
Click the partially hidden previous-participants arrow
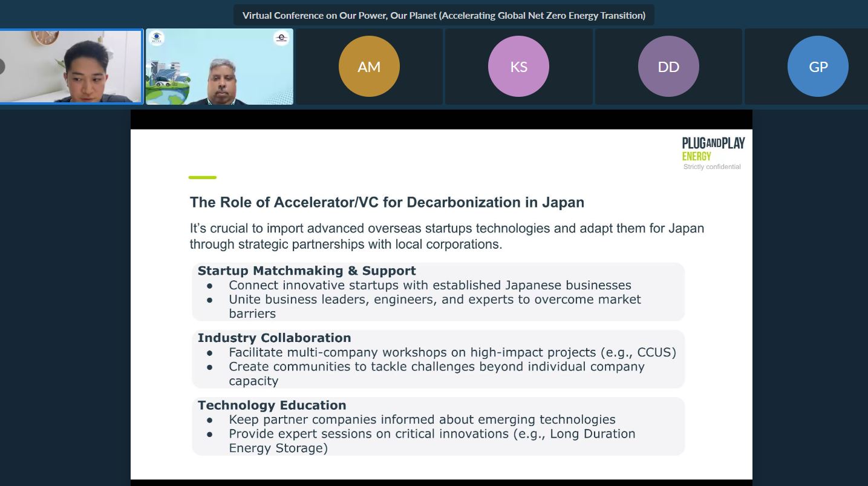(x=2, y=67)
